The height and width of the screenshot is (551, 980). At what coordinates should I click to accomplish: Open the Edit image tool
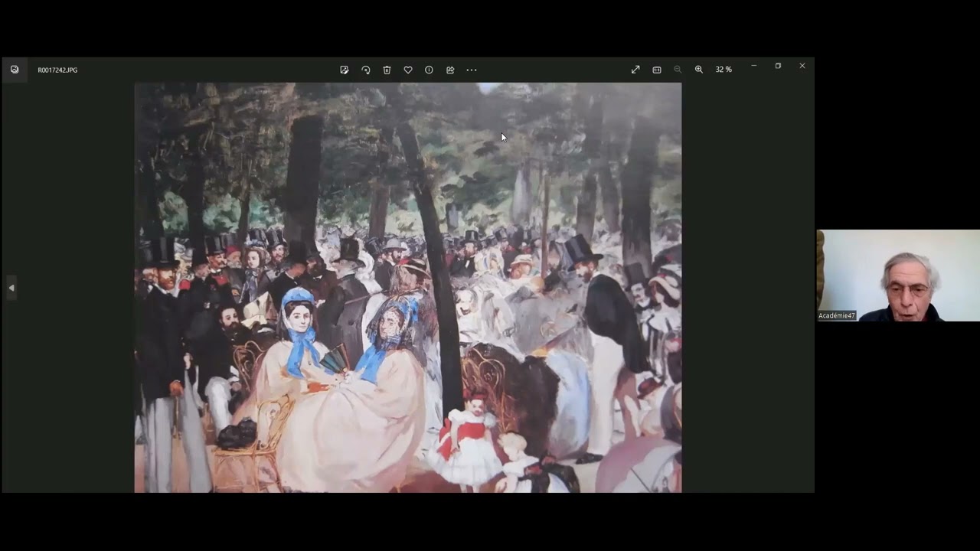point(345,70)
